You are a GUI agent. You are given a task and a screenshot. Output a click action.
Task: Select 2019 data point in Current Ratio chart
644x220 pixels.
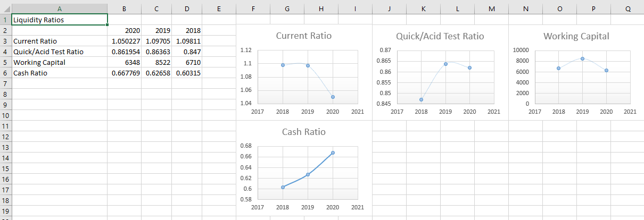click(x=308, y=65)
